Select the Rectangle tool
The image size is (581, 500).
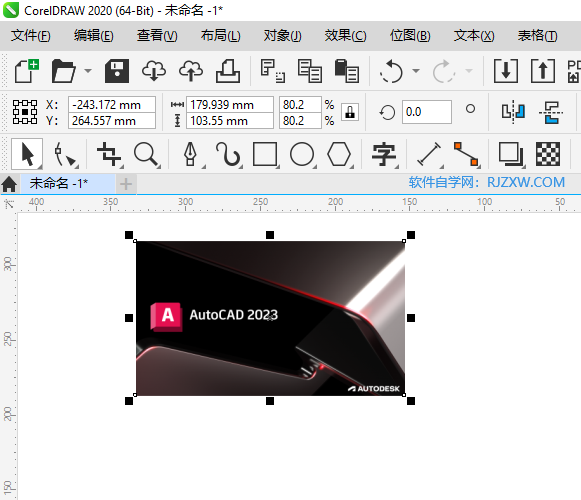coord(265,154)
